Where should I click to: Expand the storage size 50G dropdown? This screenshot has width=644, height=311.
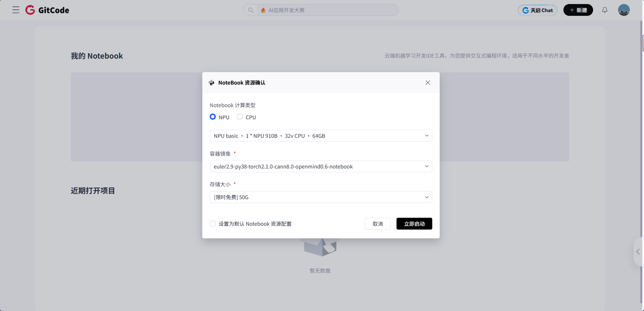321,197
